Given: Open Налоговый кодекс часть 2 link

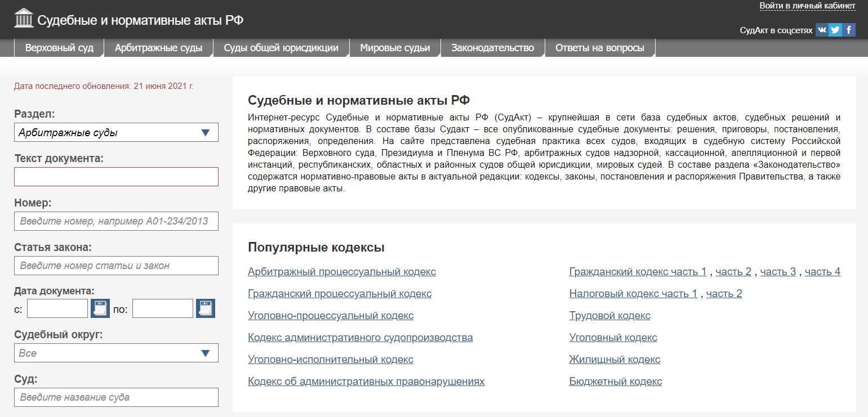Looking at the screenshot, I should [x=724, y=294].
